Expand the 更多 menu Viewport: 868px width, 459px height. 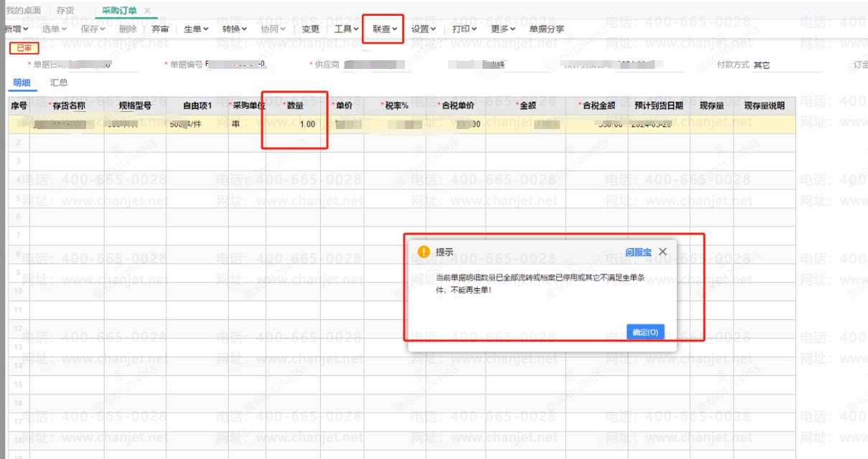click(x=503, y=29)
